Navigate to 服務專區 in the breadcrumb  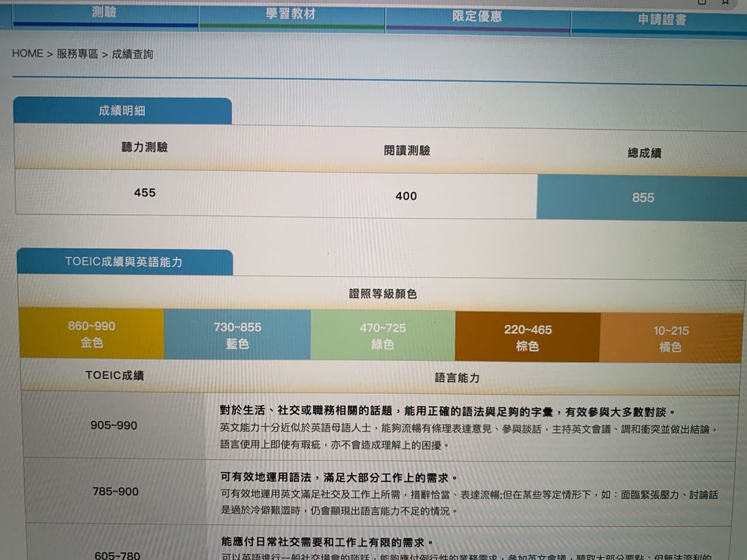[77, 54]
